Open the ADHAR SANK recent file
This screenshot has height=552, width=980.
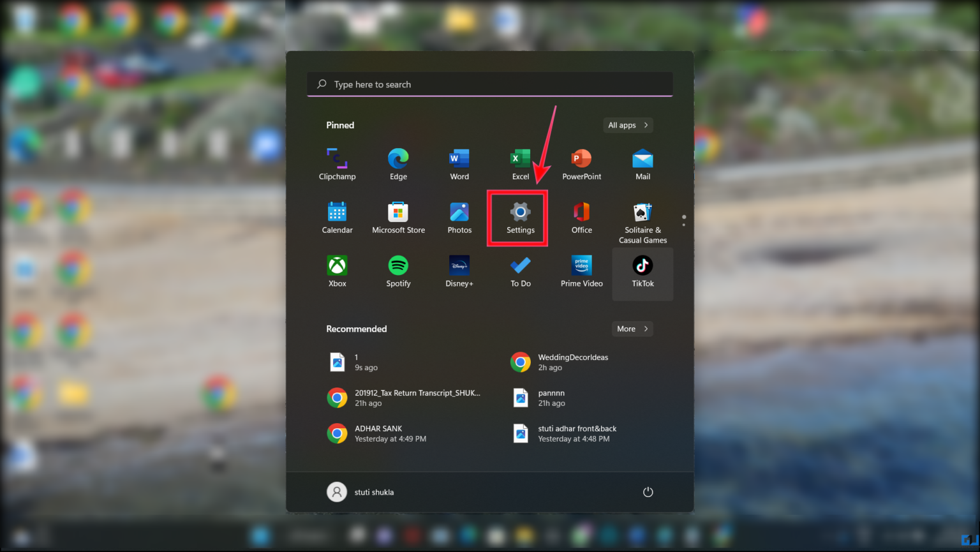390,433
